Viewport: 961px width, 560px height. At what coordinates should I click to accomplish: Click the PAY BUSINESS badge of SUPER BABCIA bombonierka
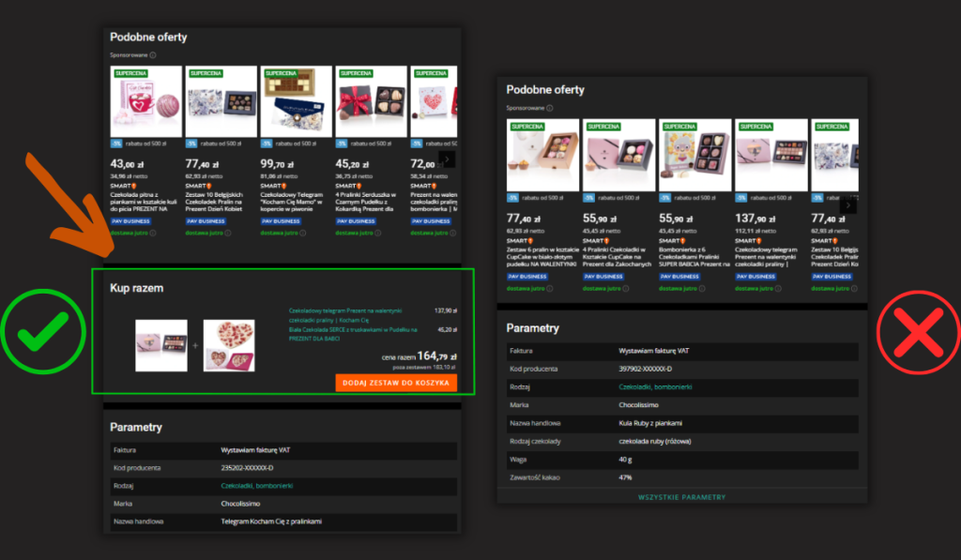coord(679,277)
